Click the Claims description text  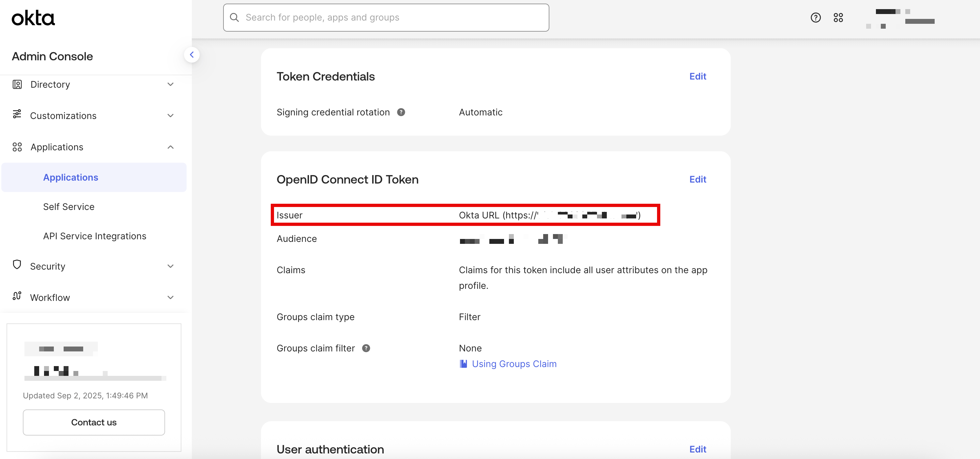tap(583, 278)
